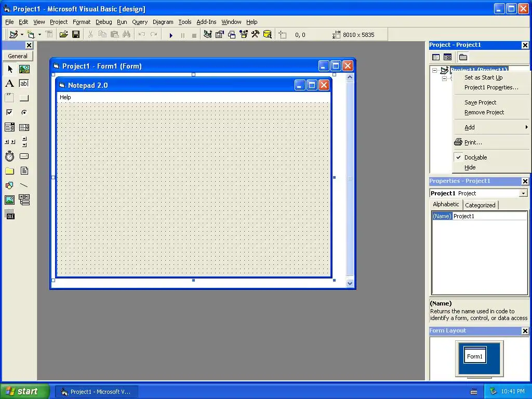
Task: Select the Image control tool
Action: point(10,200)
